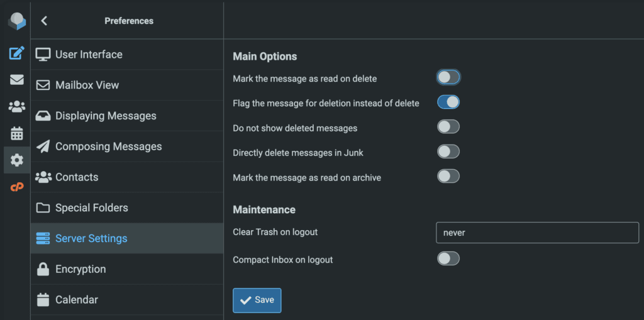This screenshot has width=644, height=320.
Task: Select the Settings gear sidebar icon
Action: [x=17, y=160]
